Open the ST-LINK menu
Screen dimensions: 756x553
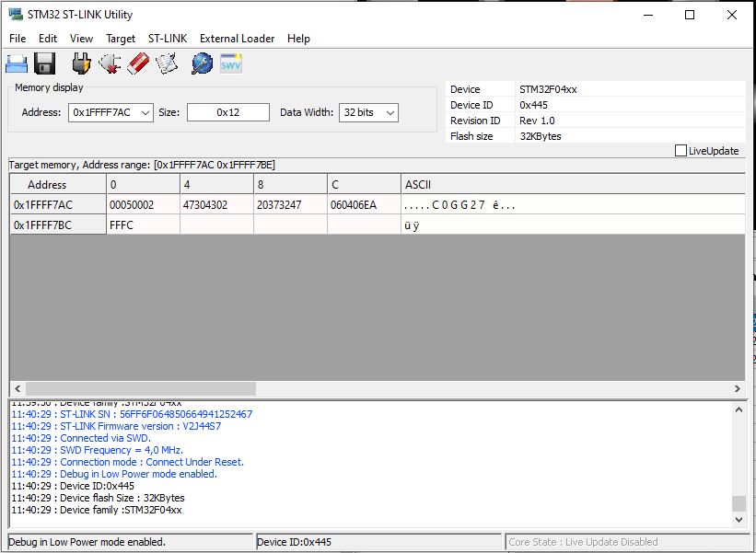[168, 39]
